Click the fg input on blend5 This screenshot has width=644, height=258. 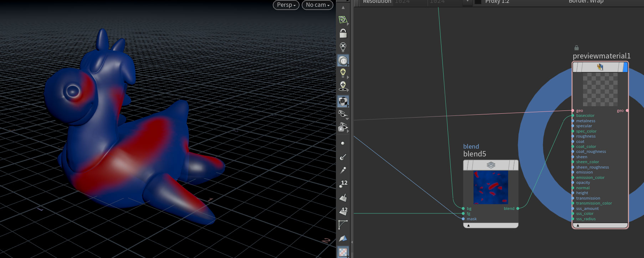463,213
